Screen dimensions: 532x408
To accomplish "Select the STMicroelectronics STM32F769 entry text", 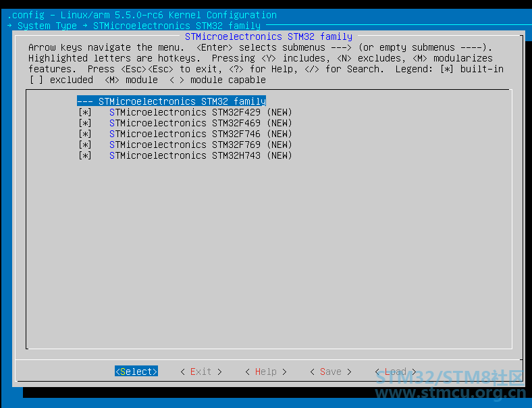I will coord(185,145).
